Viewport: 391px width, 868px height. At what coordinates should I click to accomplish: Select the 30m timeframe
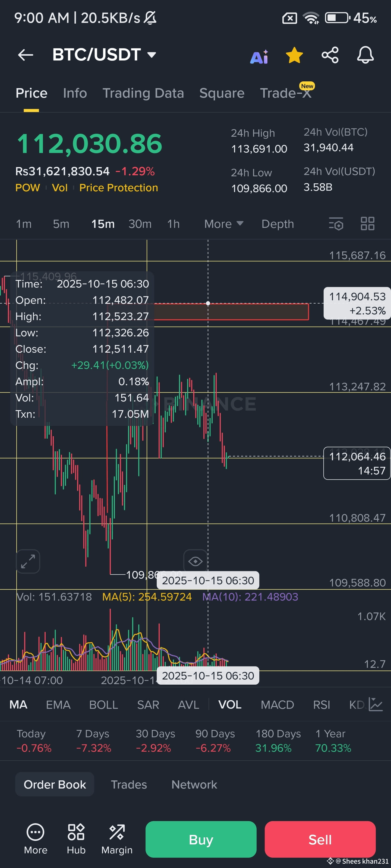click(140, 224)
